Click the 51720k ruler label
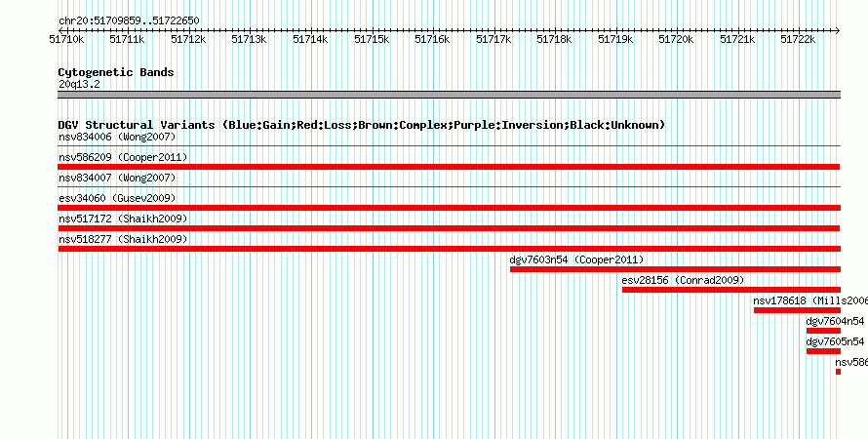 (676, 39)
